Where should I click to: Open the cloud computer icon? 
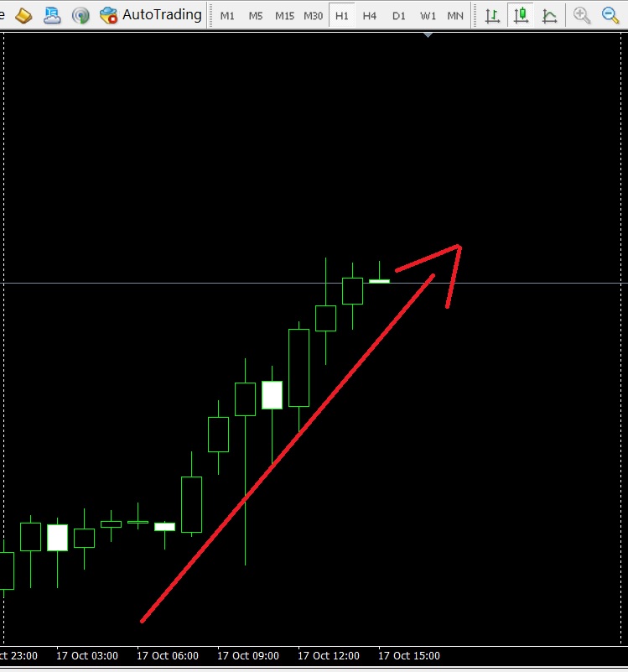[x=52, y=16]
